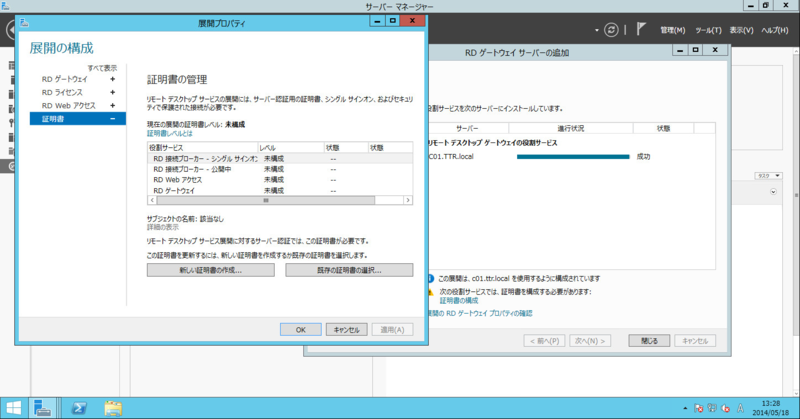
Task: Show hidden tray icons arrow
Action: click(x=685, y=408)
